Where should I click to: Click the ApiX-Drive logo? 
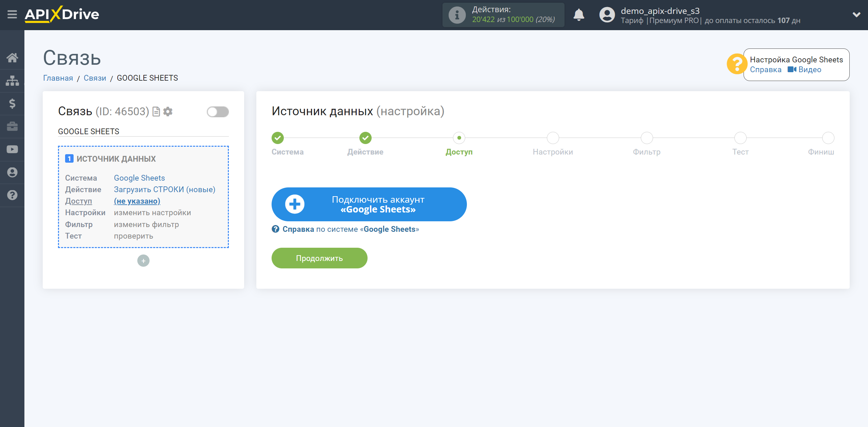pos(62,15)
